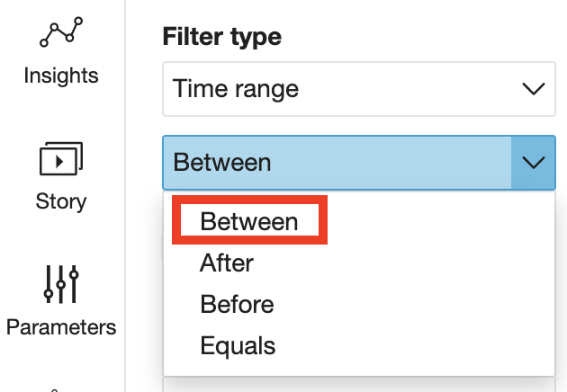The width and height of the screenshot is (567, 392).
Task: Select the Insights label in sidebar
Action: 61,76
